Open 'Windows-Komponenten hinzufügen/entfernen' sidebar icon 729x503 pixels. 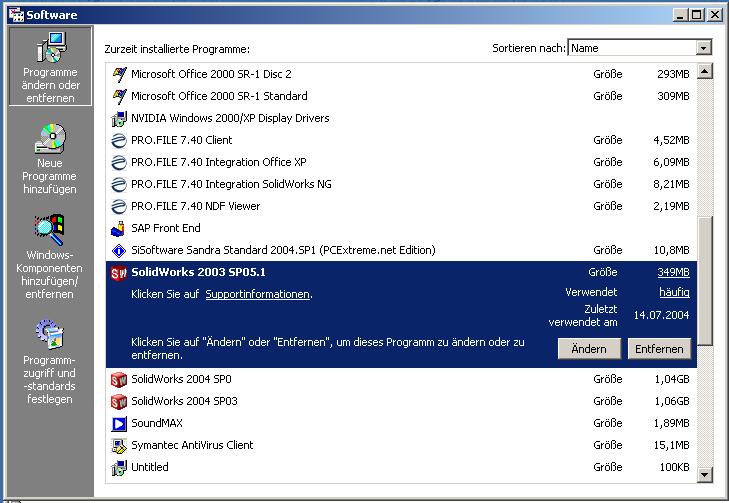(x=49, y=230)
